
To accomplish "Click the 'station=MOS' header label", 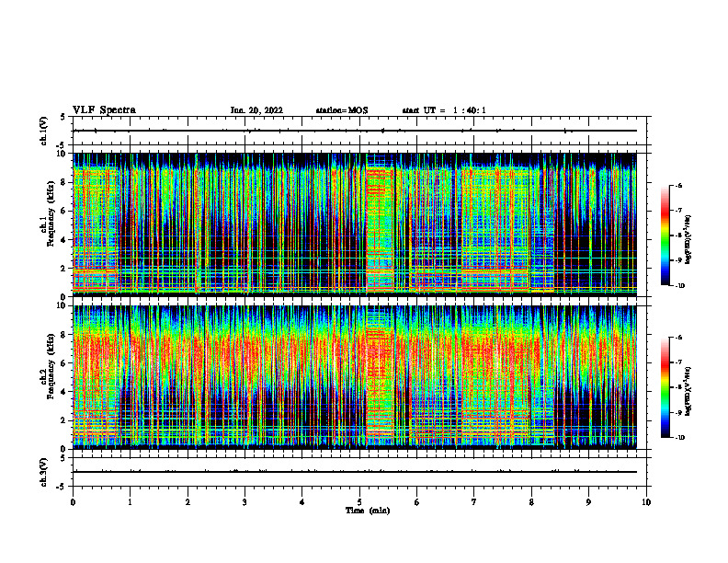I will tap(342, 110).
